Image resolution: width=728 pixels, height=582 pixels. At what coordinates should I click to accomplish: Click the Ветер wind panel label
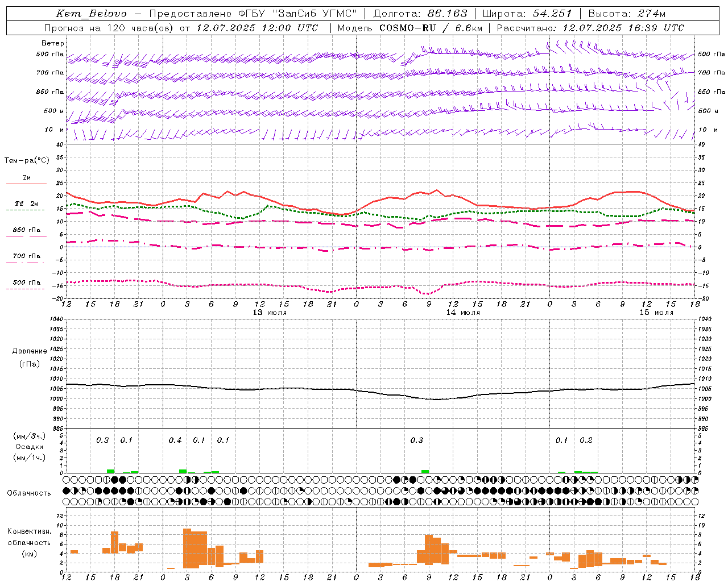(53, 43)
